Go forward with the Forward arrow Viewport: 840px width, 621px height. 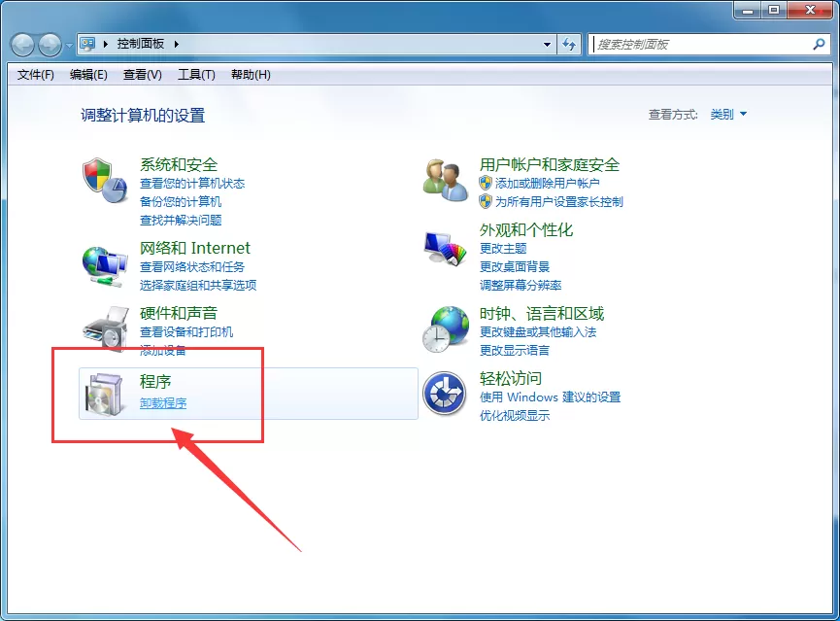[50, 45]
